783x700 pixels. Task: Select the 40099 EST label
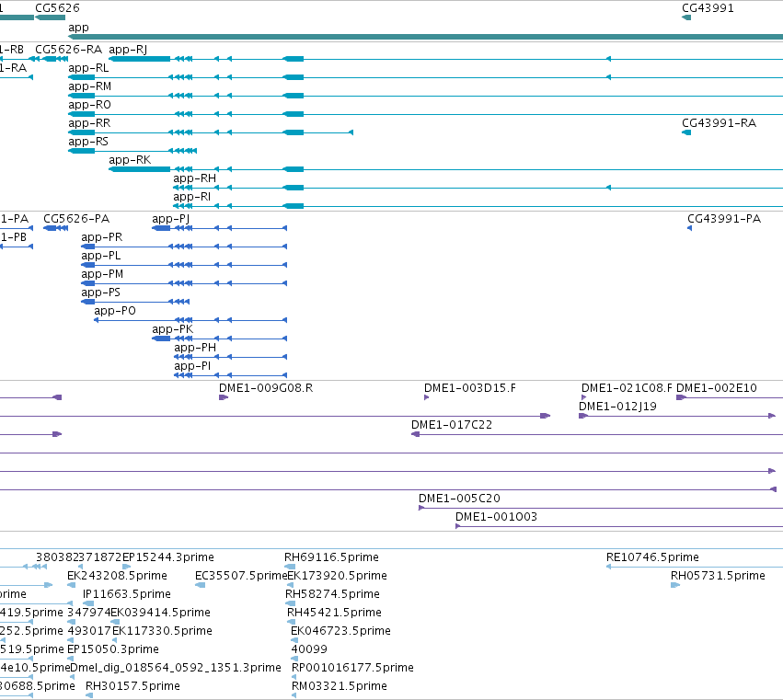[309, 649]
